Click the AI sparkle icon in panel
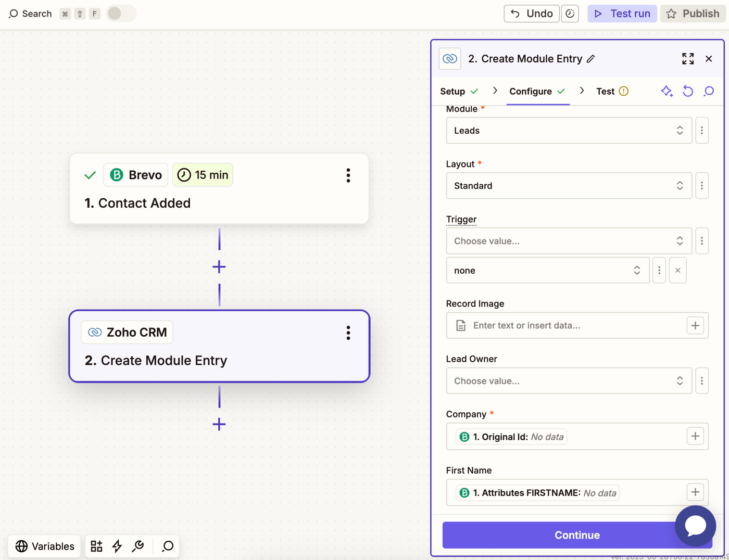Viewport: 729px width, 560px height. point(667,91)
